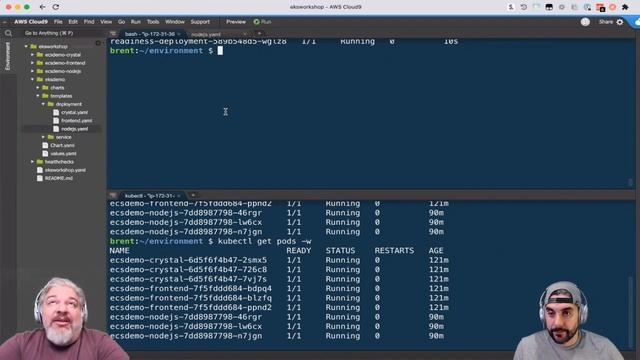640x360 pixels.
Task: Click the ekswrokshop root folder icon
Action: point(33,47)
